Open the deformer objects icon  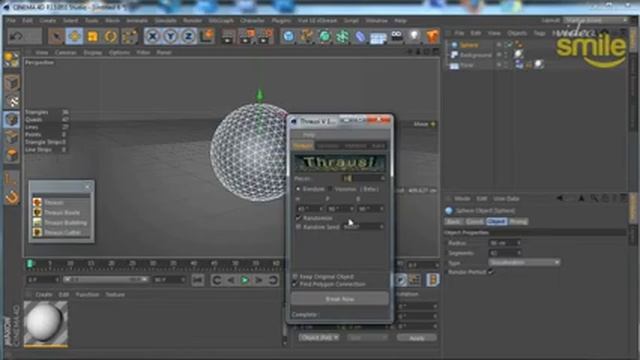(x=360, y=37)
